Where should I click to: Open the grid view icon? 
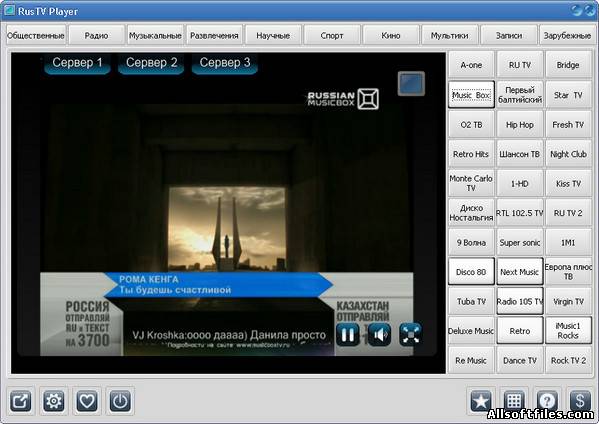click(x=514, y=401)
